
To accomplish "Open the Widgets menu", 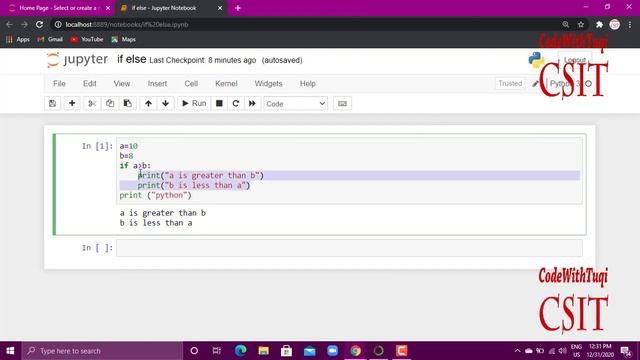I will coord(269,84).
